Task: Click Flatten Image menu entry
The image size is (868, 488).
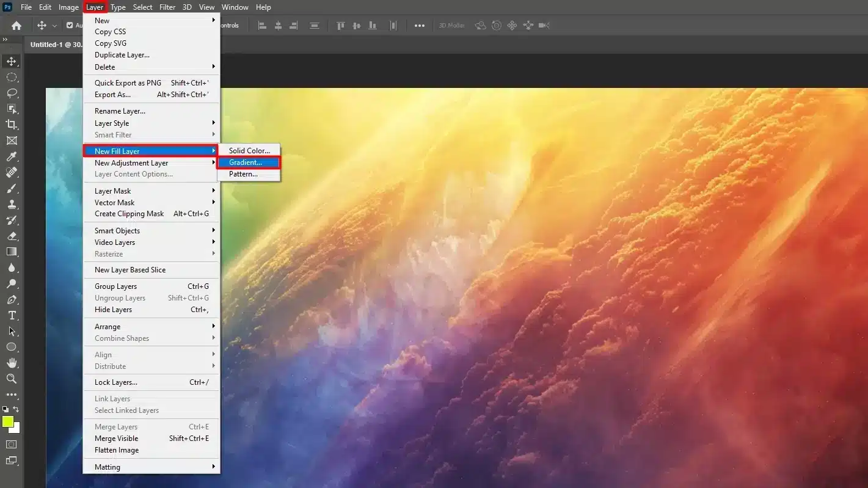Action: [x=151, y=450]
